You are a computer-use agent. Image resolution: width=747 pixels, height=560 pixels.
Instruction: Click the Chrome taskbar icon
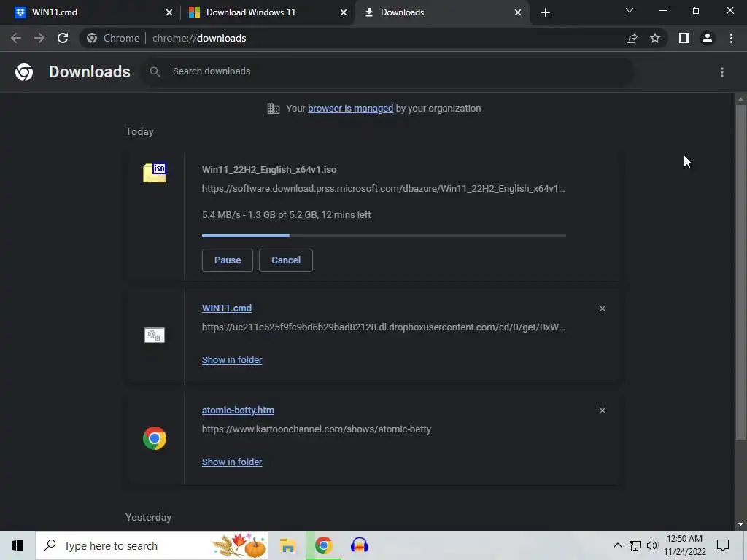[323, 545]
